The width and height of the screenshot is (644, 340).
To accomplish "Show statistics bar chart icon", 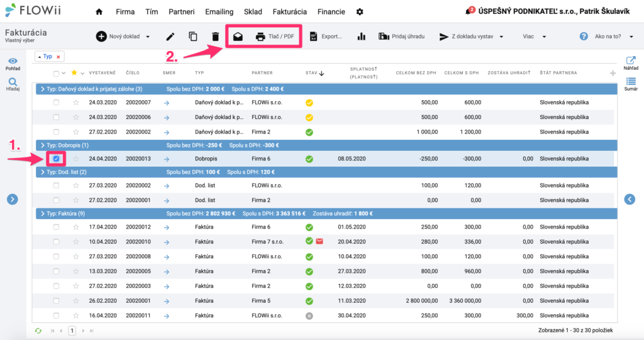I will pos(362,37).
